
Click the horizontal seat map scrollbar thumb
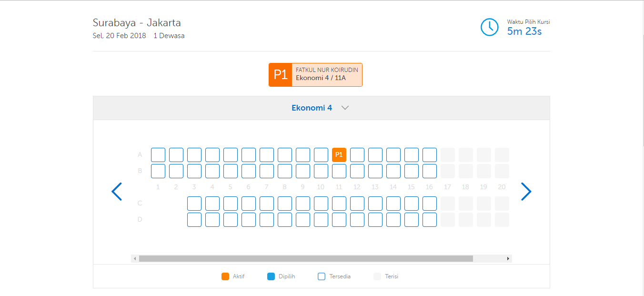tap(306, 258)
